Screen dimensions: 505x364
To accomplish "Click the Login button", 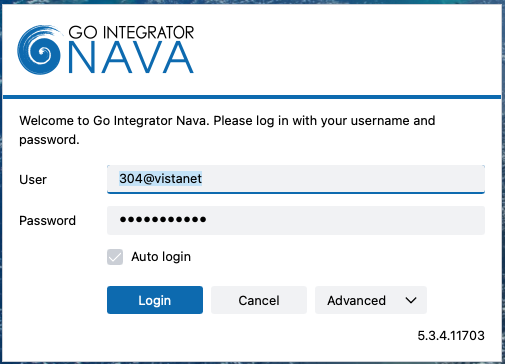I will pos(155,300).
